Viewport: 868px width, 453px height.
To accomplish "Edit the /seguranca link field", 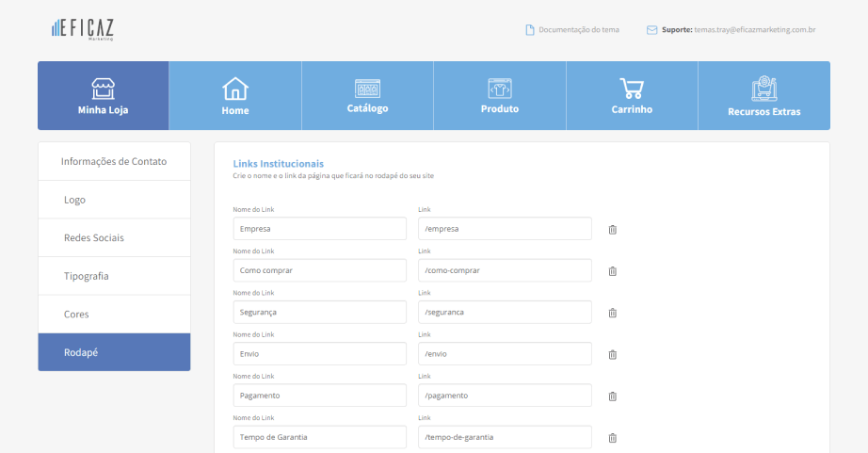I will [x=505, y=313].
